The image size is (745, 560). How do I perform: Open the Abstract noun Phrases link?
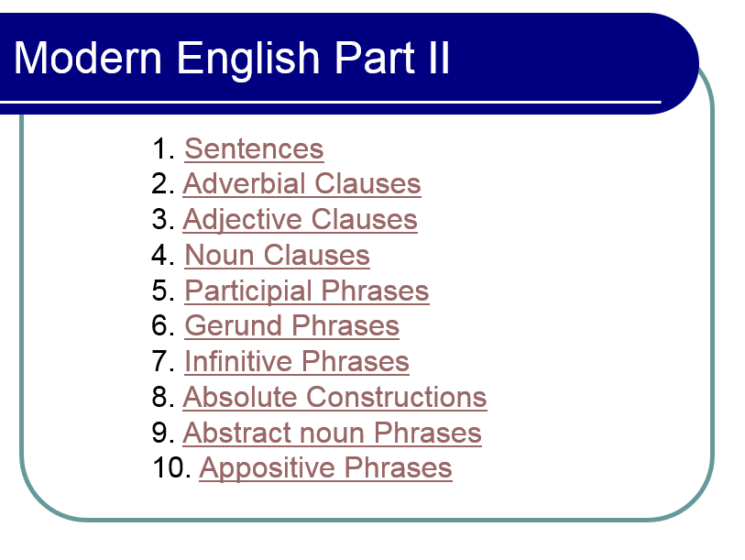tap(332, 433)
